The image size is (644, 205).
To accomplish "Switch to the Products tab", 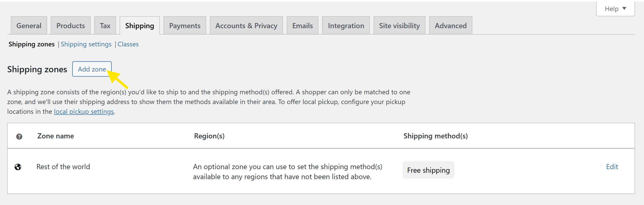I will pyautogui.click(x=71, y=26).
